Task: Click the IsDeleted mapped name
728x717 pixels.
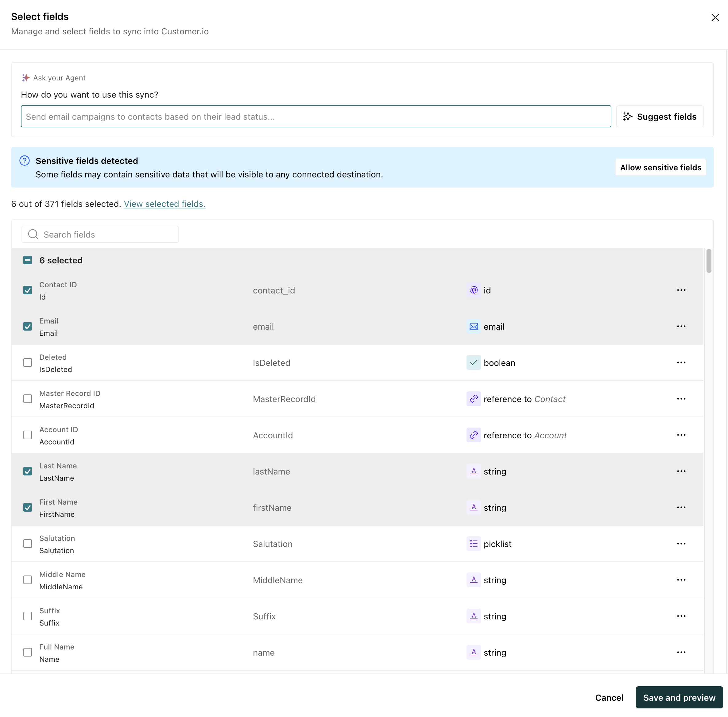Action: tap(271, 362)
